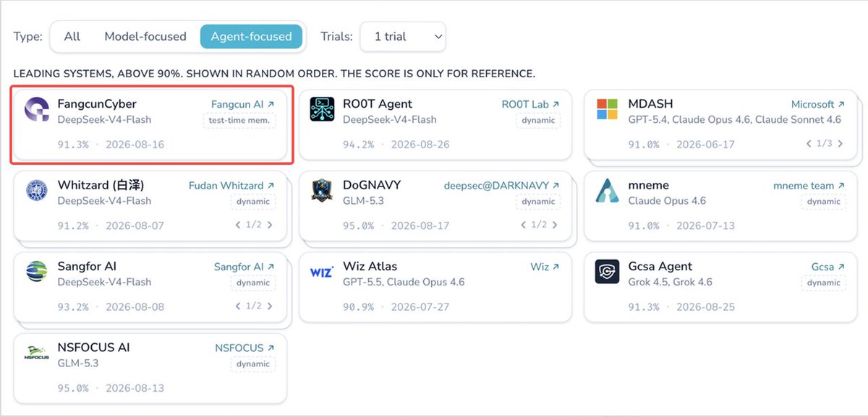This screenshot has width=868, height=417.
Task: Click the dynamic tag on NSFOCUS AI card
Action: (253, 364)
